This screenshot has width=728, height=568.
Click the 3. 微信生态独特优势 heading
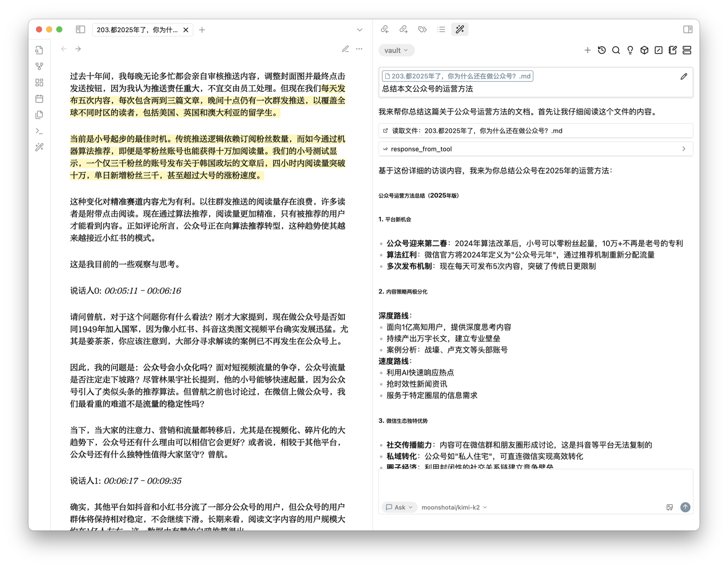[403, 421]
